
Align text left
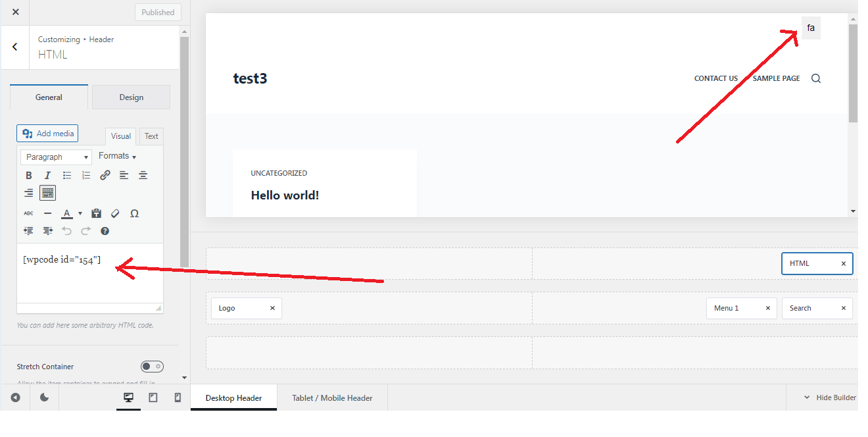tap(124, 175)
